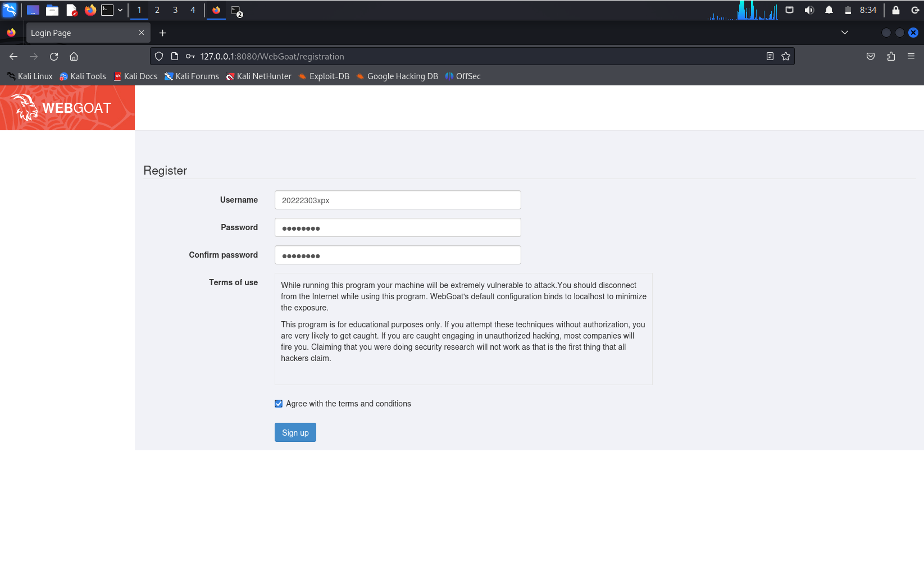Open Kali Tools bookmark
924x585 pixels.
click(x=83, y=76)
